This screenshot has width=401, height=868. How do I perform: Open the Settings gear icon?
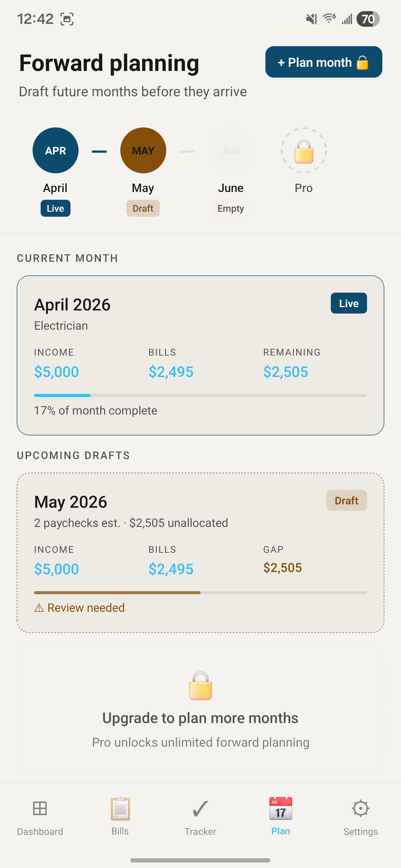(361, 808)
